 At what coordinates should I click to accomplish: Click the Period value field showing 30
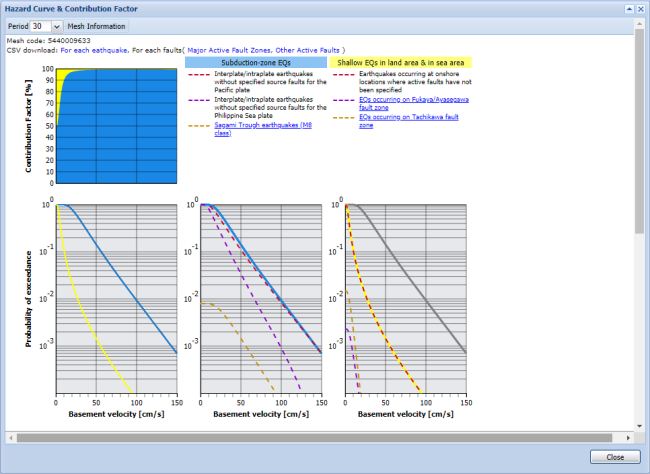[x=40, y=25]
